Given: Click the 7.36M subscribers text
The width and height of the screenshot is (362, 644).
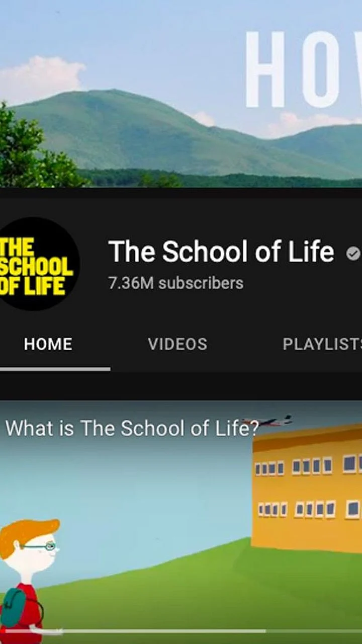Looking at the screenshot, I should coord(176,283).
